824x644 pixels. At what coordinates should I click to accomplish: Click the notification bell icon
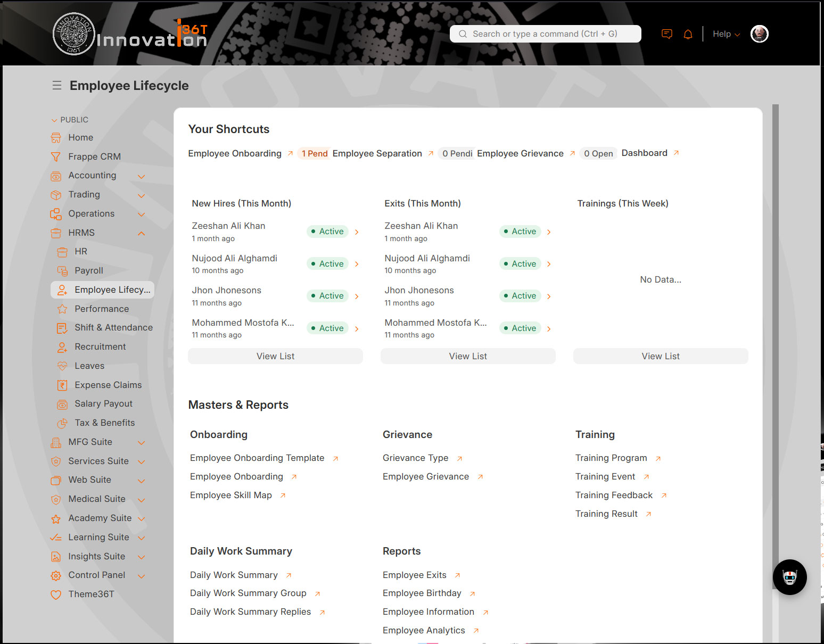[688, 34]
